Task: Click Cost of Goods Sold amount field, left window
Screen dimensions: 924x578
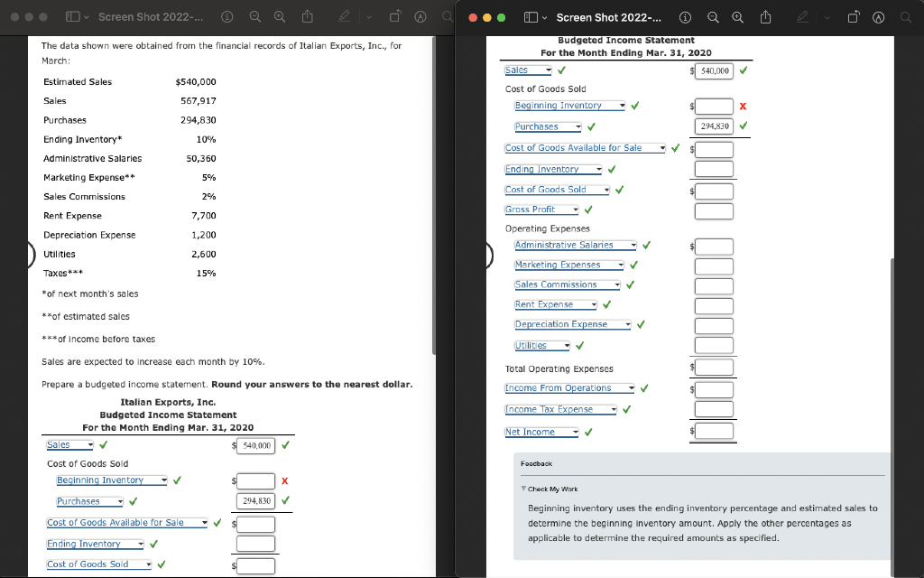Action: click(255, 566)
